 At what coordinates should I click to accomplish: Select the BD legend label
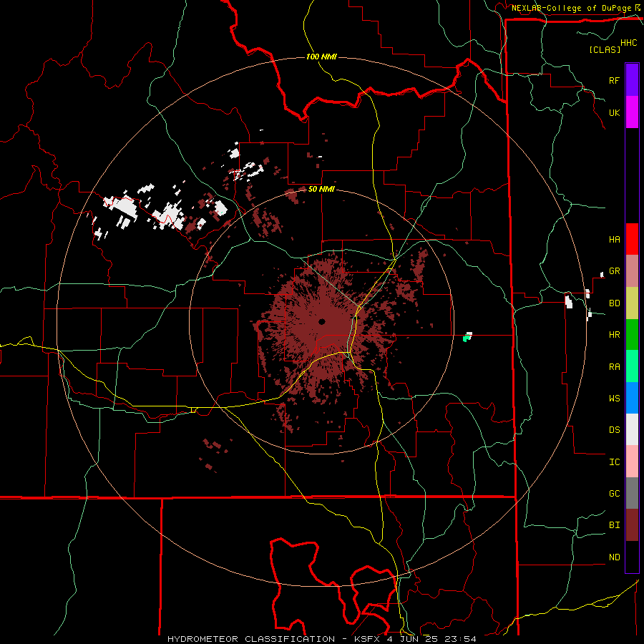pos(614,303)
